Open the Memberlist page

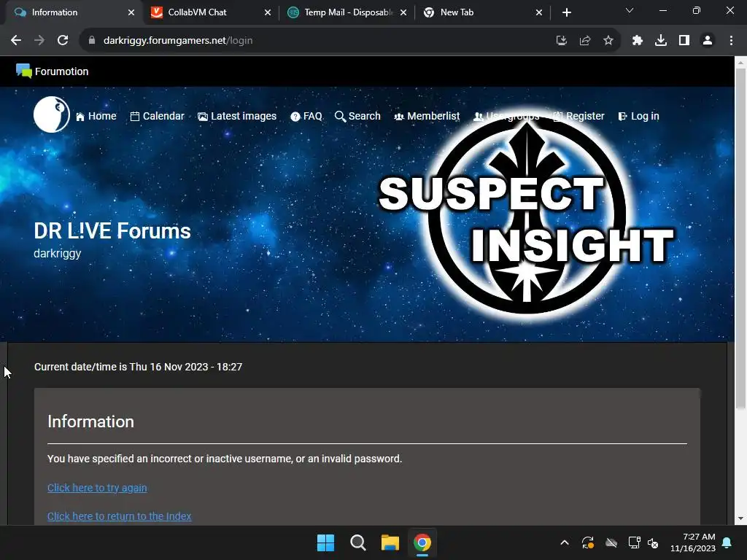coord(427,116)
